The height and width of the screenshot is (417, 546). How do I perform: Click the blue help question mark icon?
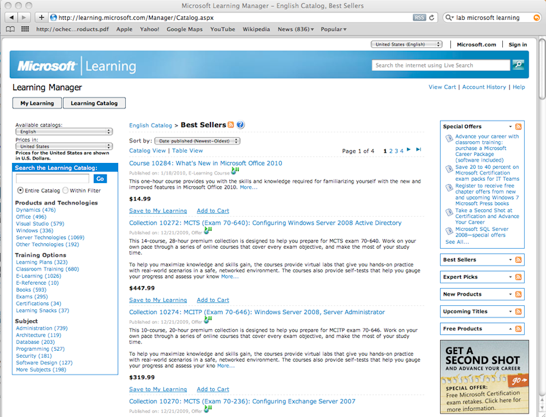(240, 125)
